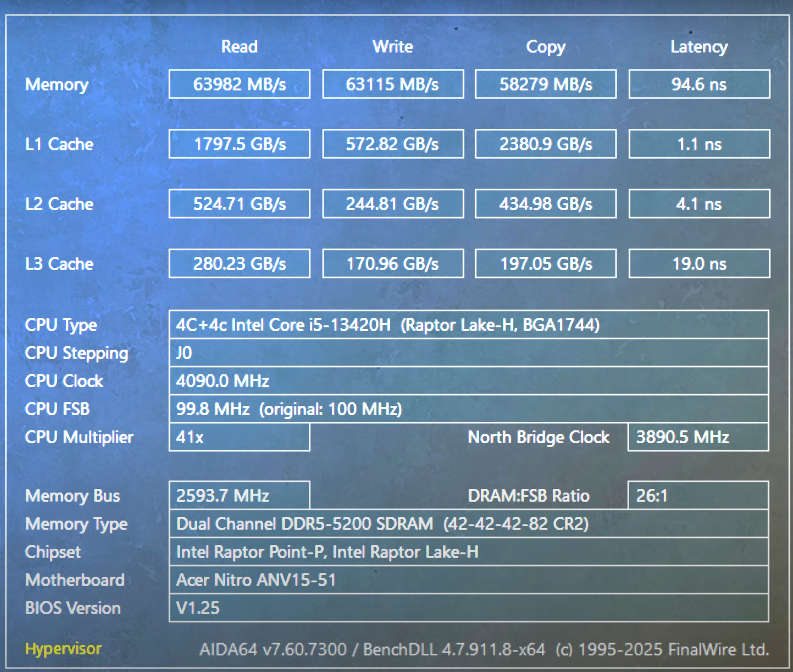Select the Memory Write value 63115 MB/s

[x=393, y=84]
